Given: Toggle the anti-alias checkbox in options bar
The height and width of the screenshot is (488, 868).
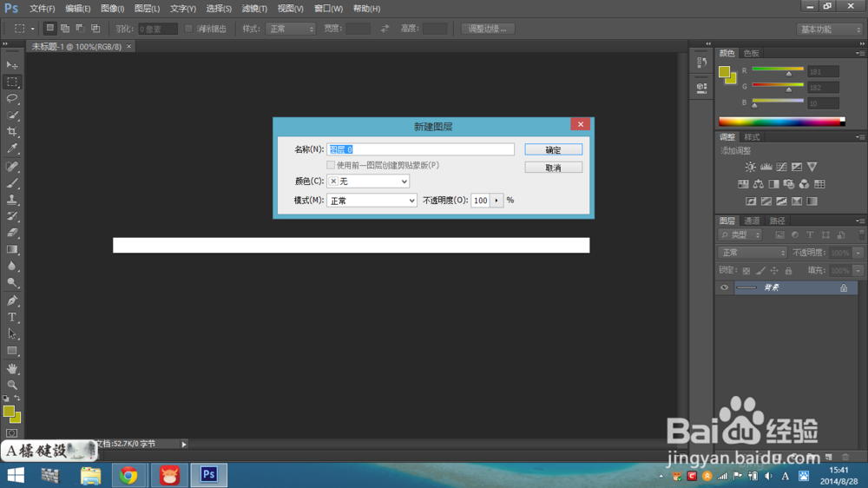Looking at the screenshot, I should tap(188, 29).
